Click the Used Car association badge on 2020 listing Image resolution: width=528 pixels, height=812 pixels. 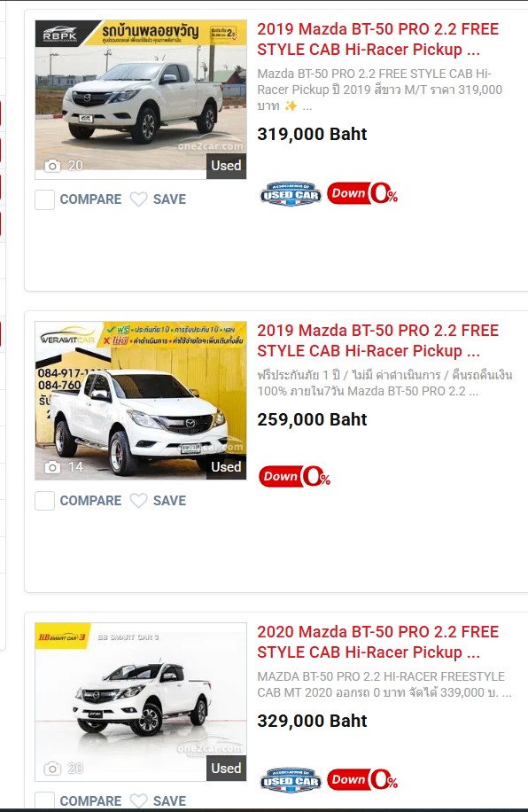pyautogui.click(x=291, y=780)
